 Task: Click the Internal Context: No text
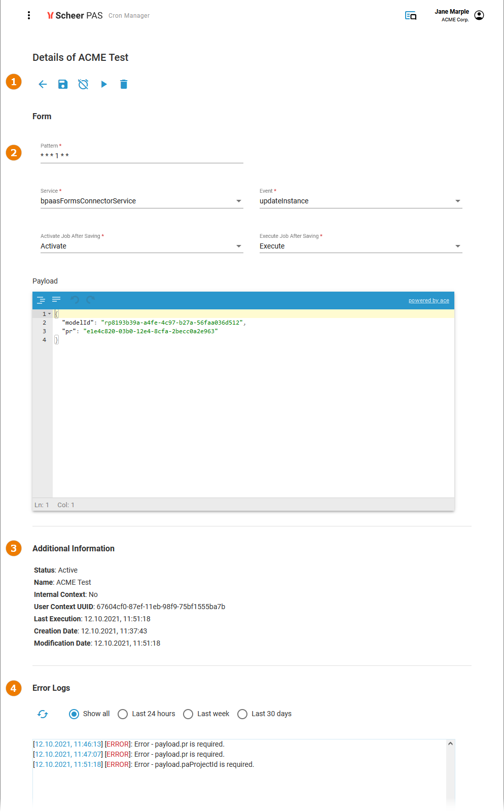point(66,594)
